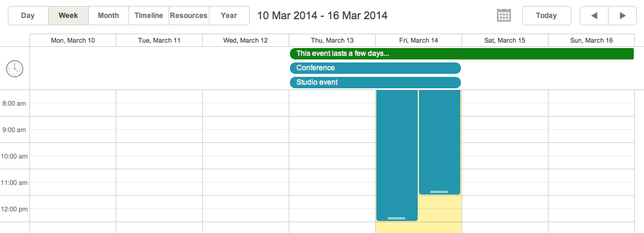Click resize handle of the taller Friday event
Viewport: 644px width, 233px height.
pyautogui.click(x=396, y=218)
